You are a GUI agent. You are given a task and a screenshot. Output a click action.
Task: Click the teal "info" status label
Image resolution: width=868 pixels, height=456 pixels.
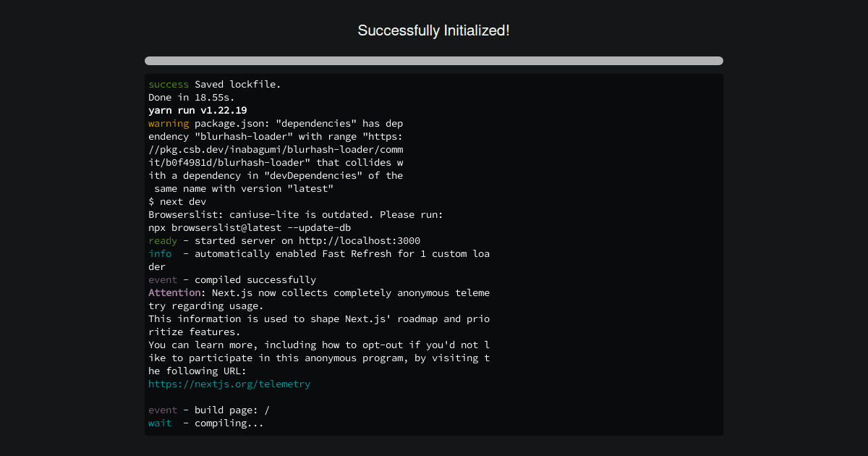pyautogui.click(x=160, y=254)
